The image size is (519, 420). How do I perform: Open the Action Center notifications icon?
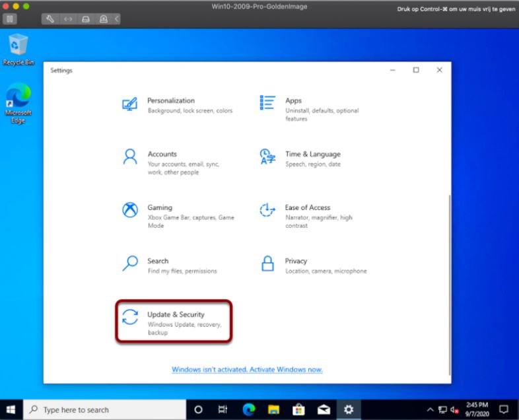point(504,409)
